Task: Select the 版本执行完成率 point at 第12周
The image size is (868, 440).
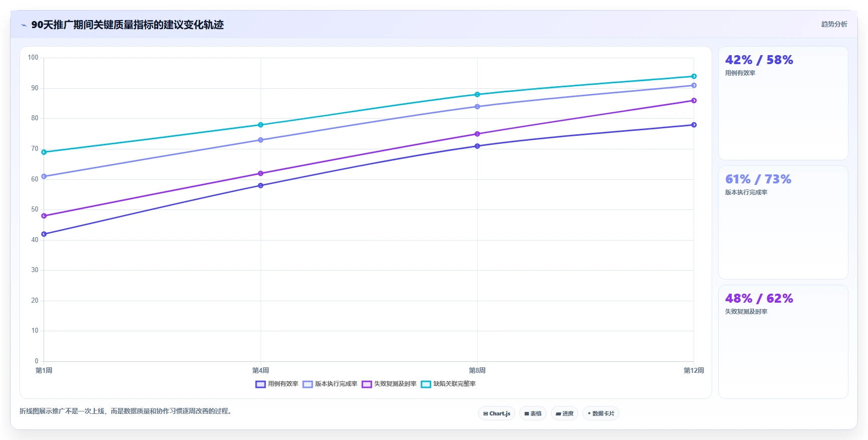Action: (x=694, y=85)
